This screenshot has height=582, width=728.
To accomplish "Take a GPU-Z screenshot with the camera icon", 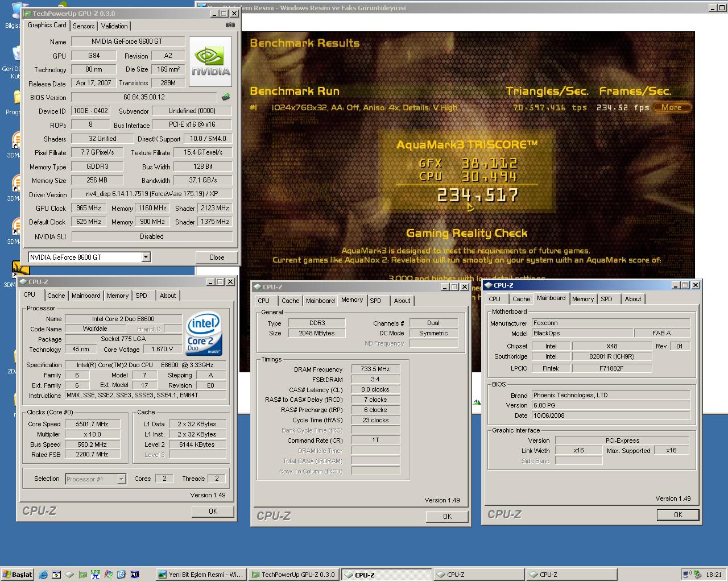I will click(x=230, y=25).
